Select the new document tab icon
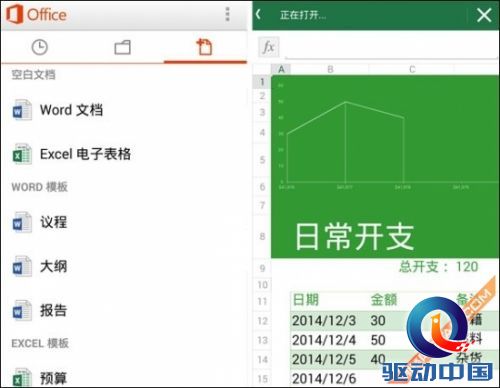Screen dimensions: 500x388 click(x=204, y=47)
